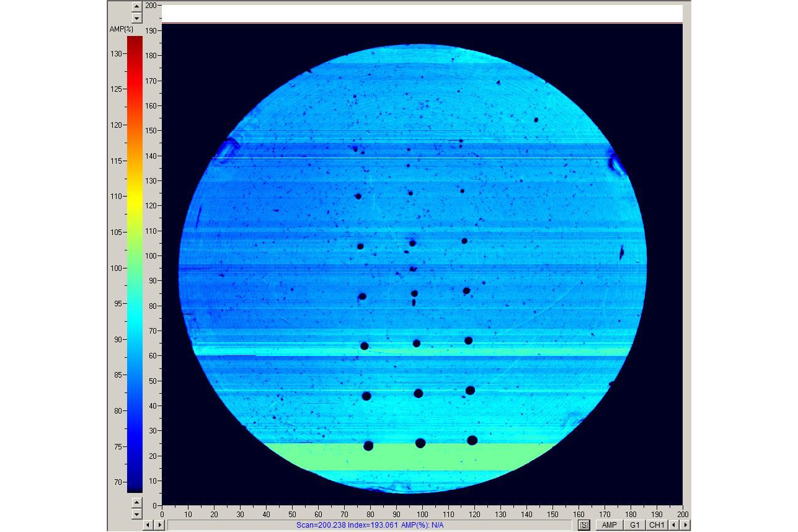
Task: Click the right arrow at bottom-left of status bar
Action: 160,525
